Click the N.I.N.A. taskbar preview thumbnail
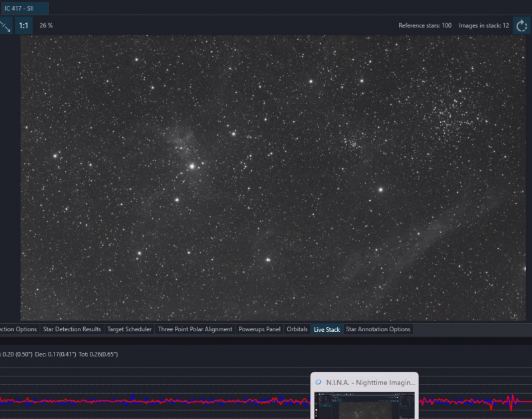Image resolution: width=532 pixels, height=419 pixels. [364, 405]
